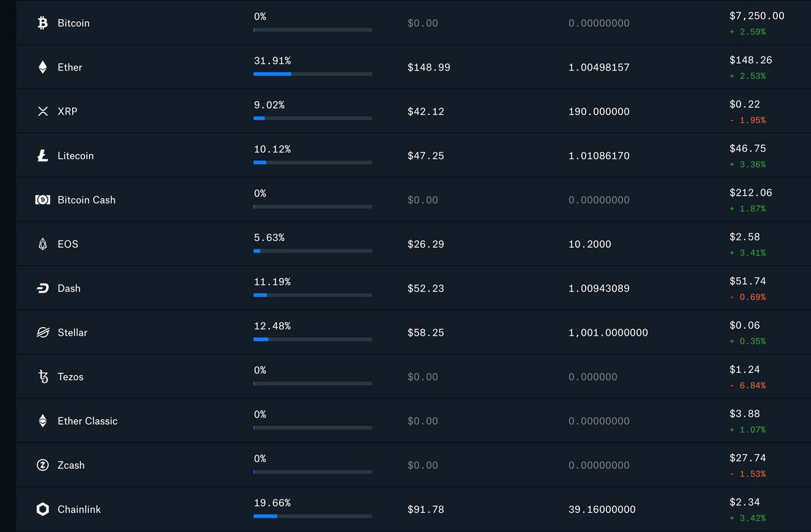The image size is (811, 532).
Task: Click the EOS logo icon
Action: (42, 244)
